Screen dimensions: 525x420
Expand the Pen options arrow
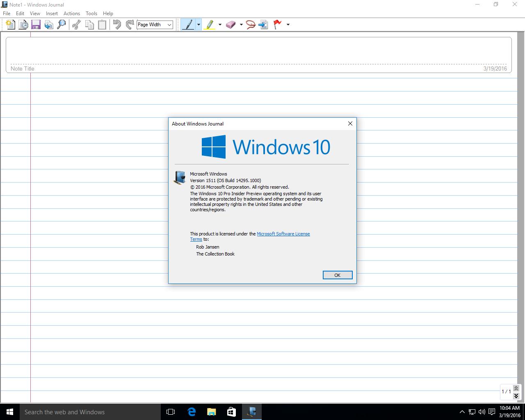pos(199,25)
